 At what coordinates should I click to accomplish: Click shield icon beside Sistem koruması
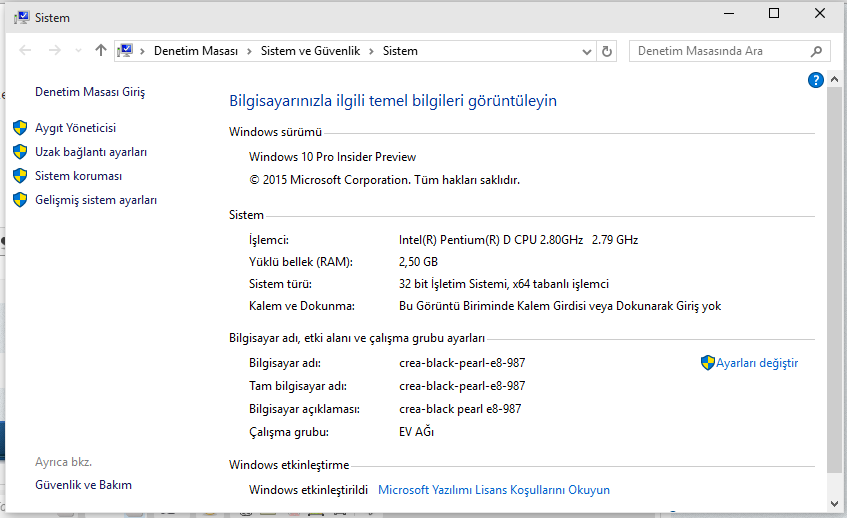(20, 176)
